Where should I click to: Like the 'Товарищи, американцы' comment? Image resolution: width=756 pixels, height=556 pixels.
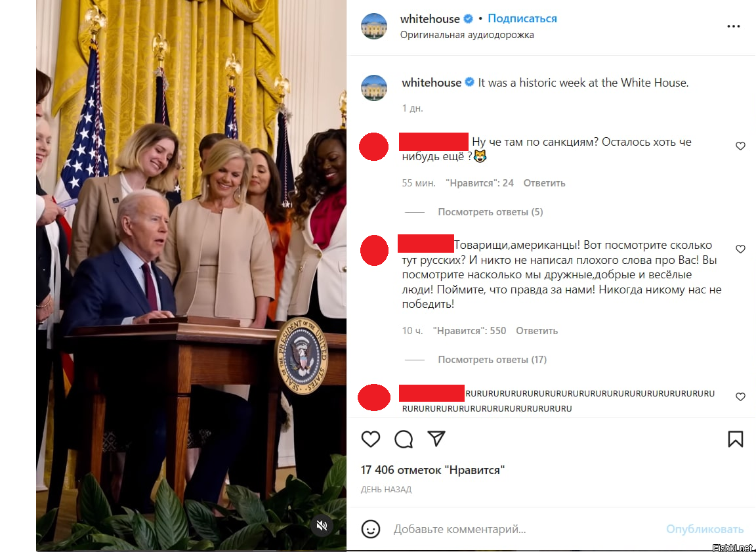tap(740, 249)
